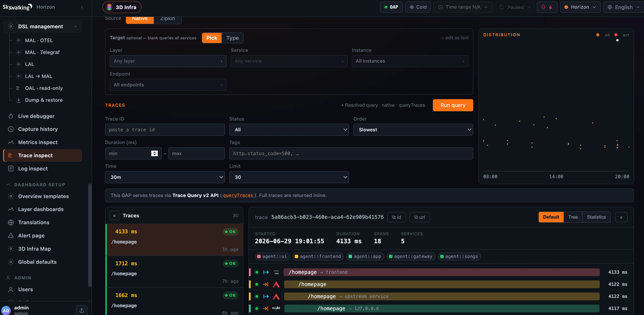This screenshot has width=644, height=315.
Task: Focus the Trace ID input
Action: pyautogui.click(x=165, y=130)
